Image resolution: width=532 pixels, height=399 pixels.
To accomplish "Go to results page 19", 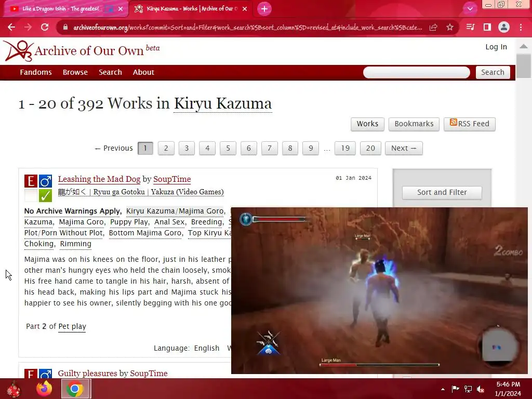I will tap(345, 148).
